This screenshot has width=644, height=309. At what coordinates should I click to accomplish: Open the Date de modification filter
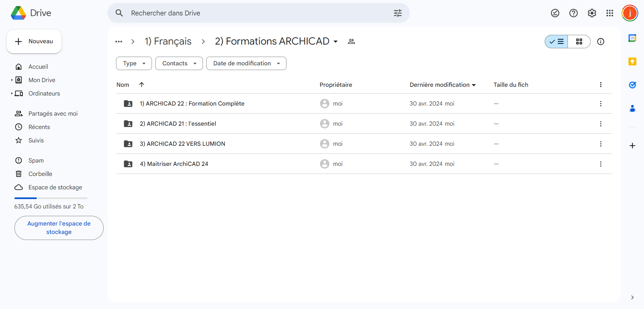[246, 63]
